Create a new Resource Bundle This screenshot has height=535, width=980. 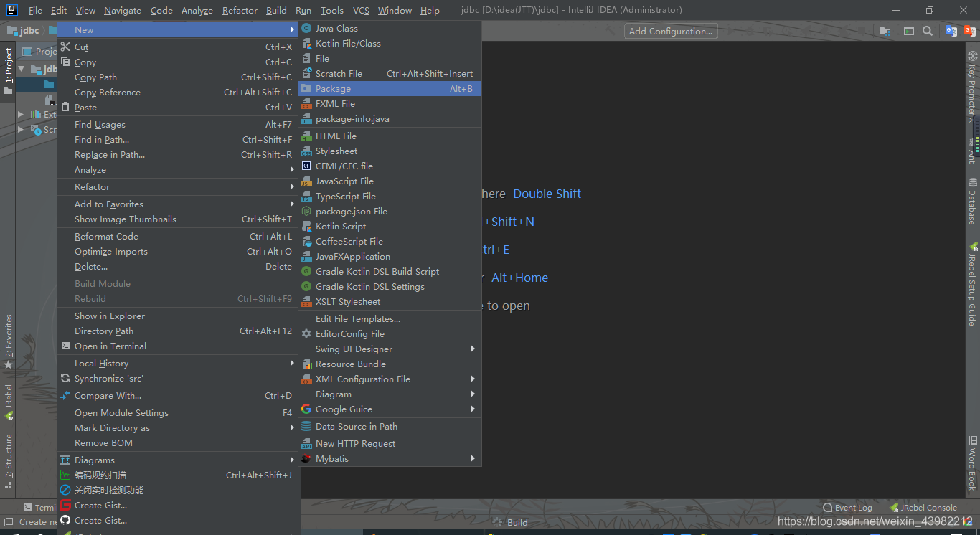(390, 364)
